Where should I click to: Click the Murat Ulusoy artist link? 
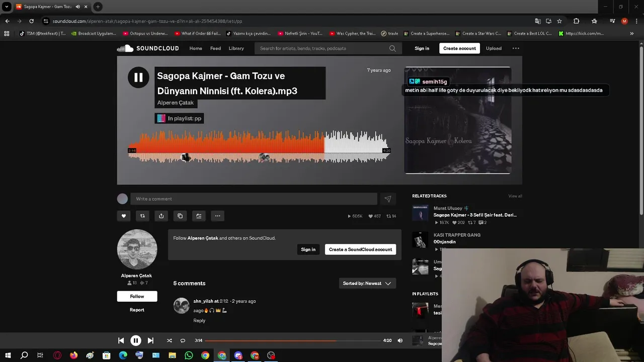(x=448, y=208)
